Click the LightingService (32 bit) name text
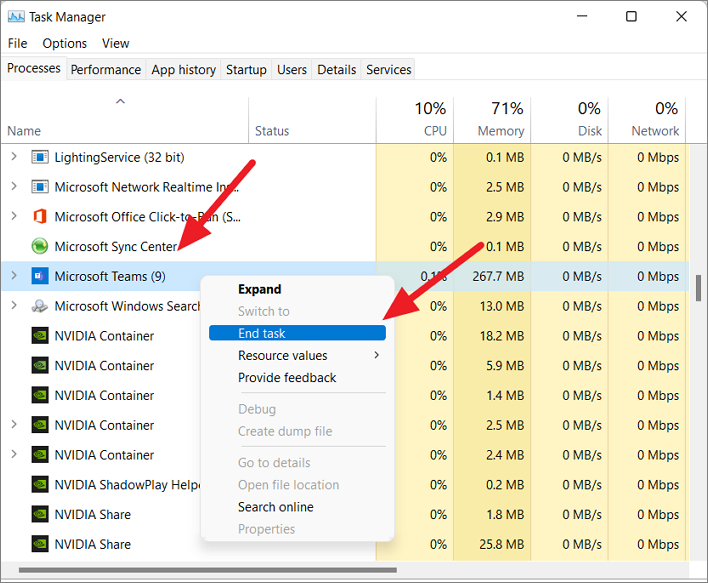708x583 pixels. [x=119, y=157]
